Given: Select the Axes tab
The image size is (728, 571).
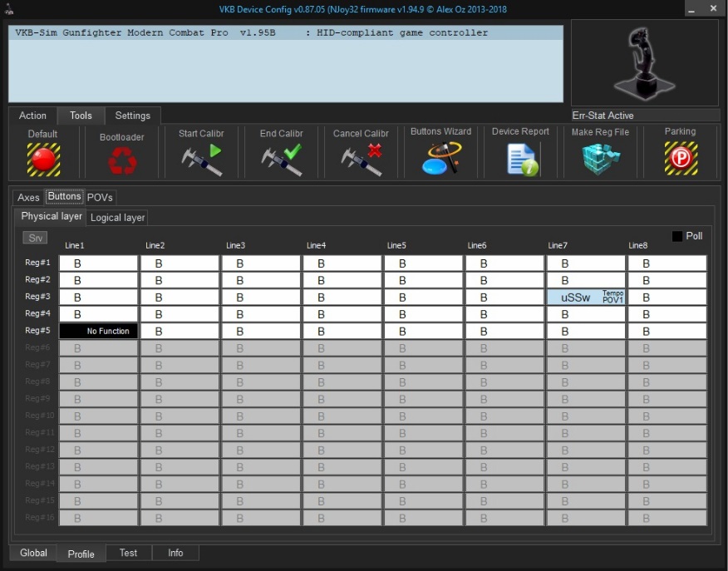Looking at the screenshot, I should [x=29, y=198].
